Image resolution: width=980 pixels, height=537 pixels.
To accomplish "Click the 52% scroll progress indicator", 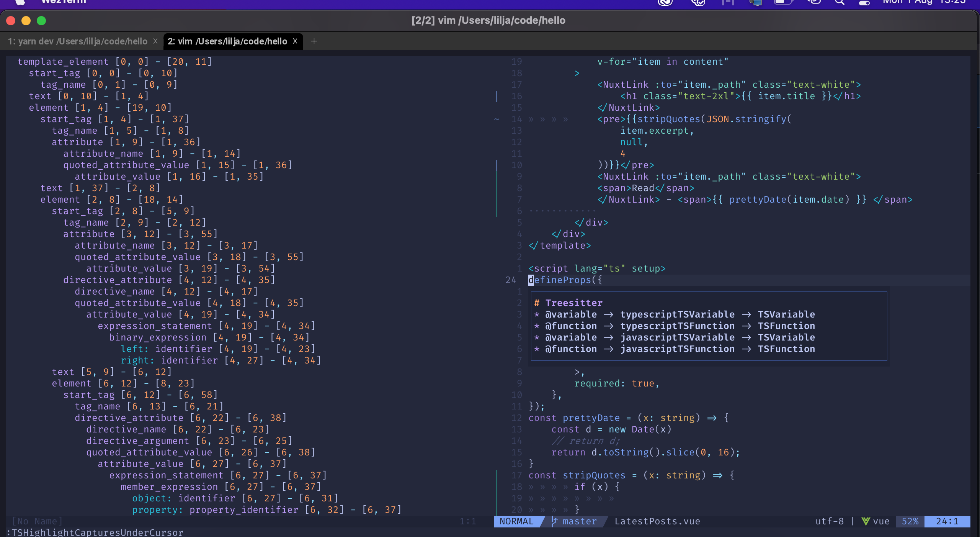I will [x=910, y=521].
